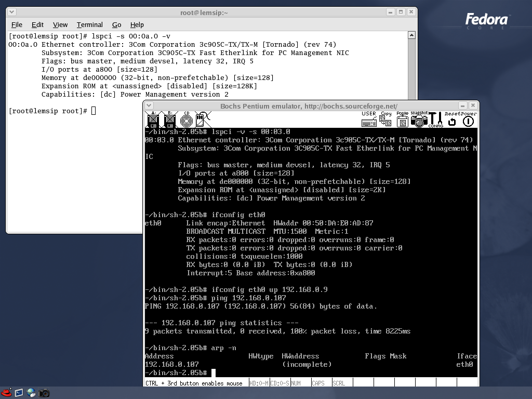The height and width of the screenshot is (399, 532).
Task: Click '(incomplete)' HWaddress entry in arp output
Action: 307,364
